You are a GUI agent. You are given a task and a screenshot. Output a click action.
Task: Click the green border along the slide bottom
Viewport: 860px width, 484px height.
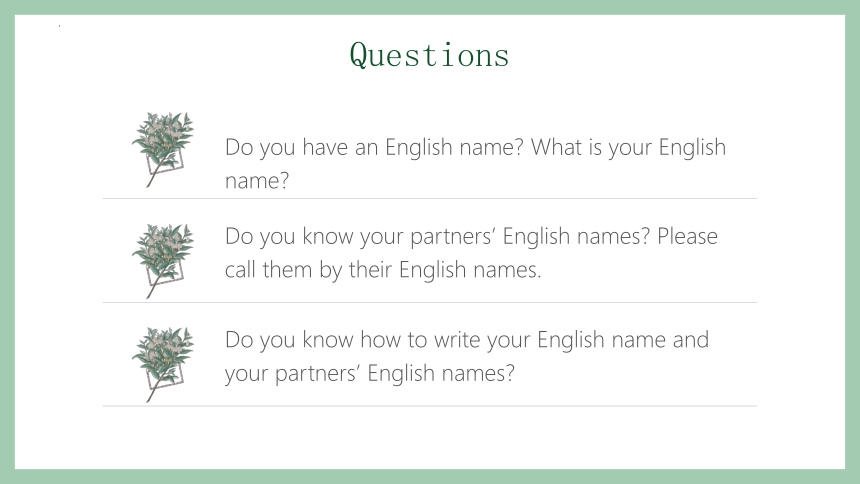(x=430, y=476)
